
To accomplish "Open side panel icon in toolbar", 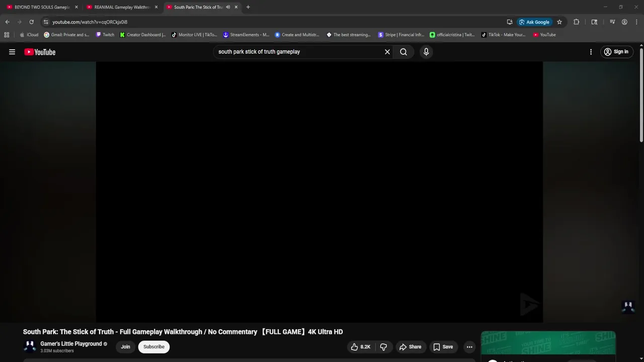I will pyautogui.click(x=594, y=22).
